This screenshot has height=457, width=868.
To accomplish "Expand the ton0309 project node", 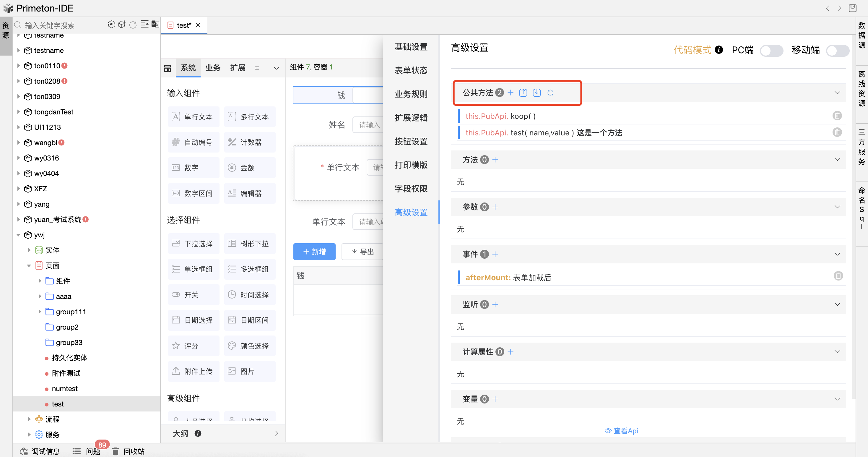I will click(x=19, y=96).
